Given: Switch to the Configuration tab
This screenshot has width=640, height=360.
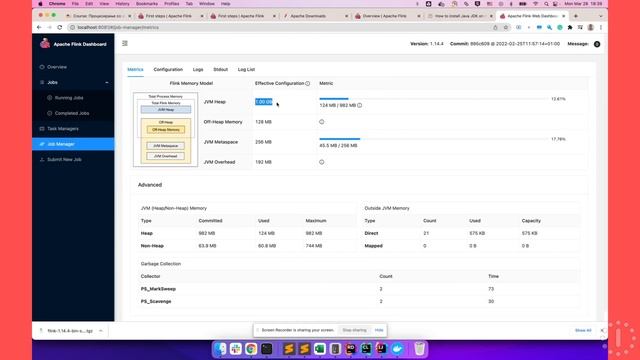Looking at the screenshot, I should pyautogui.click(x=168, y=69).
